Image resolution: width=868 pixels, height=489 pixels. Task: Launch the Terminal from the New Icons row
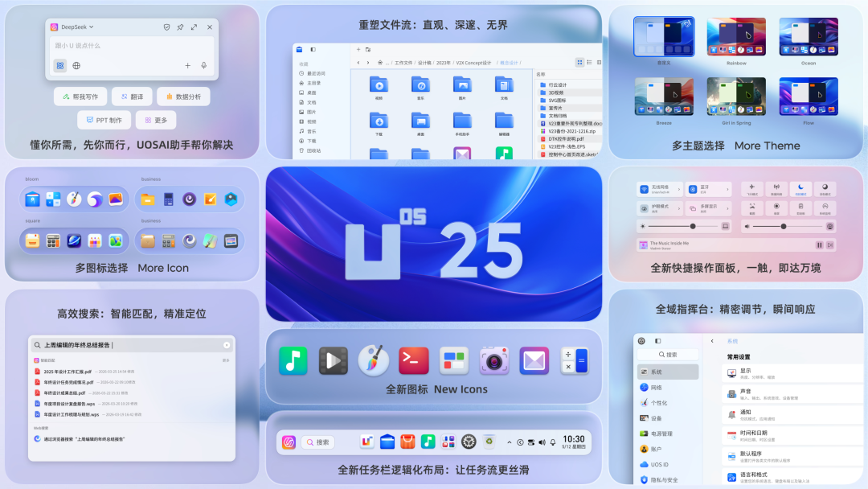[413, 360]
